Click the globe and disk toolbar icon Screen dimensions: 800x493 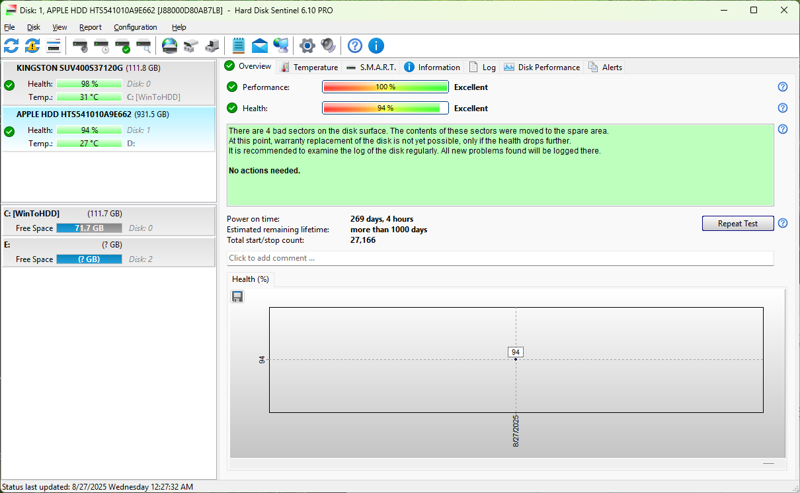click(169, 46)
